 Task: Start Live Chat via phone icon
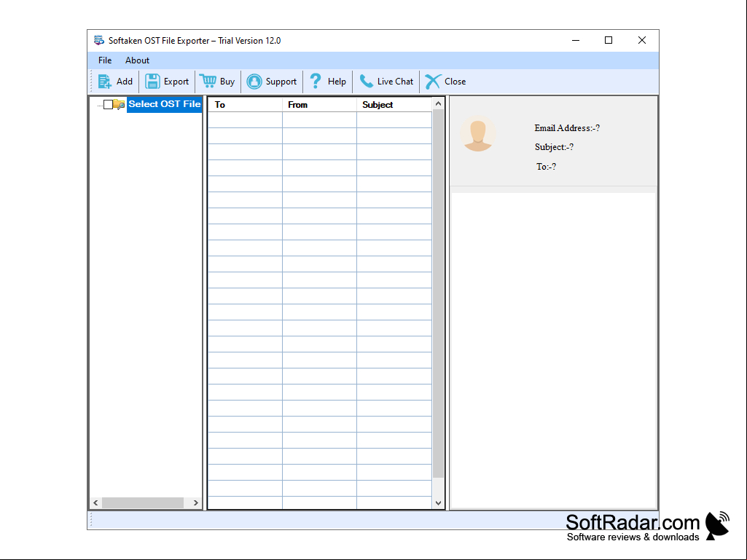(x=366, y=82)
